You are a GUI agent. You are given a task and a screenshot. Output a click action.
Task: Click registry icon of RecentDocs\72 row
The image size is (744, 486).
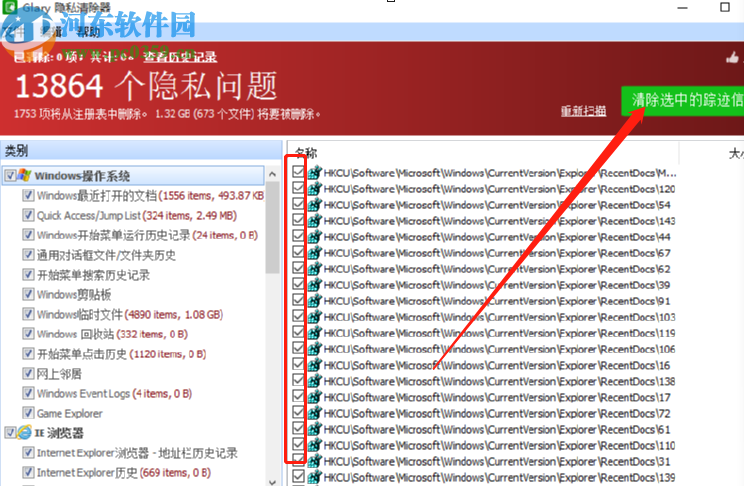click(x=315, y=413)
